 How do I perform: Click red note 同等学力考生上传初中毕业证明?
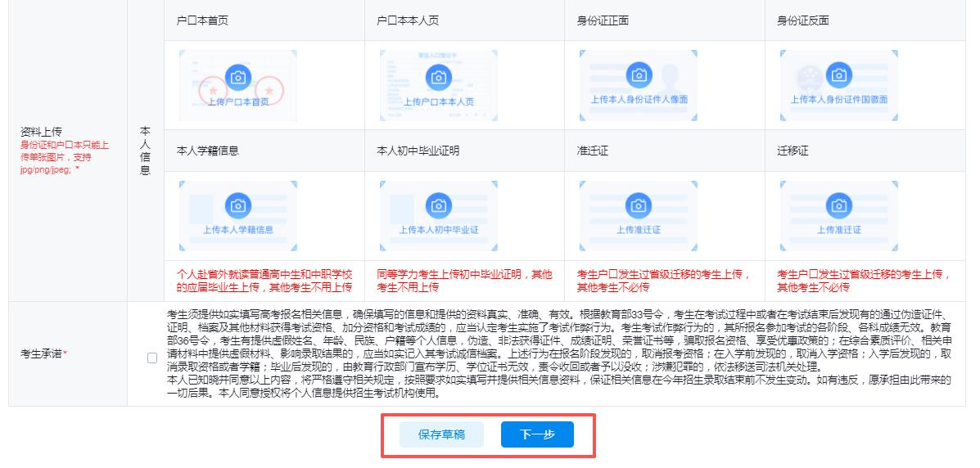tap(464, 281)
